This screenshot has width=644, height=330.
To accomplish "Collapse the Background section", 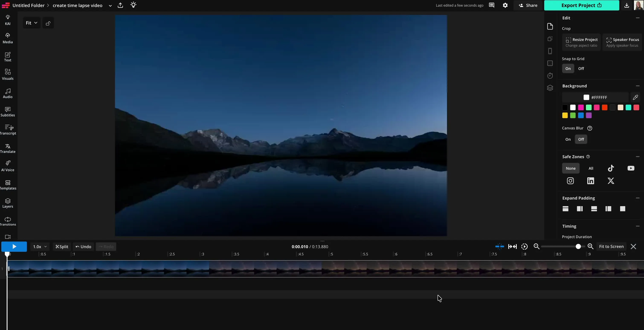I will click(638, 86).
